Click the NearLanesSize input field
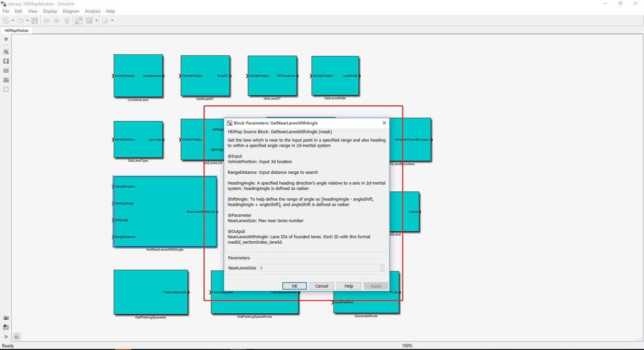Screen dimensions: 644x350 319,268
